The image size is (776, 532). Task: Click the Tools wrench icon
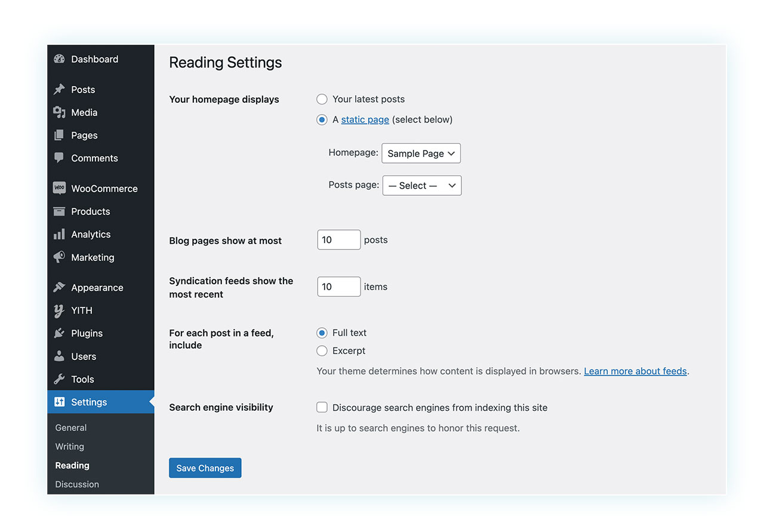pos(59,379)
